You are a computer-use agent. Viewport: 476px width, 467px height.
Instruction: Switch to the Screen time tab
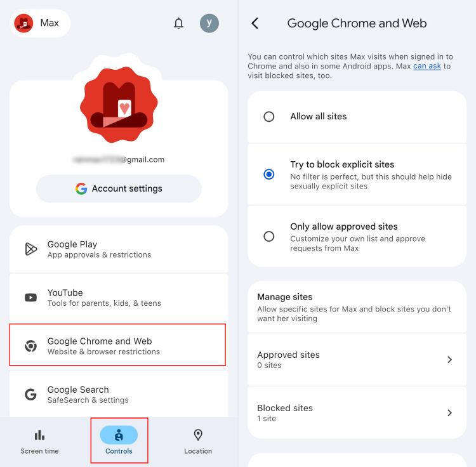39,442
